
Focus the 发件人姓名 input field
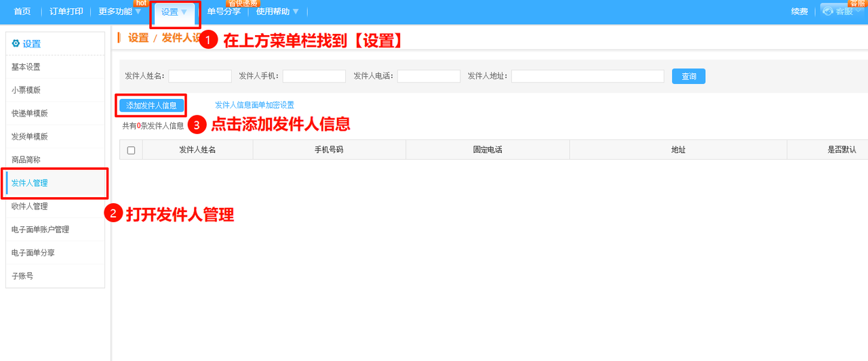[200, 77]
